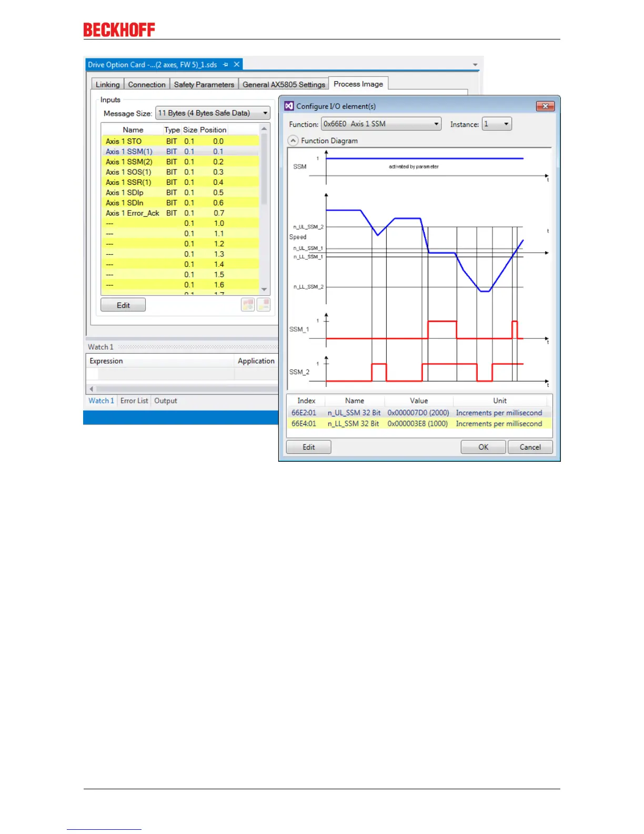Click the Name column header in Inputs list
Viewport: 644px width, 834px height.
pos(133,130)
